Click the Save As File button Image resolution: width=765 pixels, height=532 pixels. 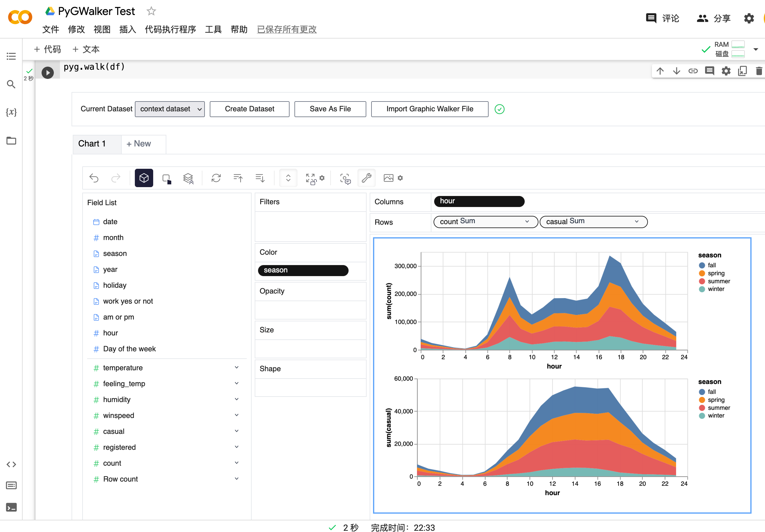tap(330, 109)
